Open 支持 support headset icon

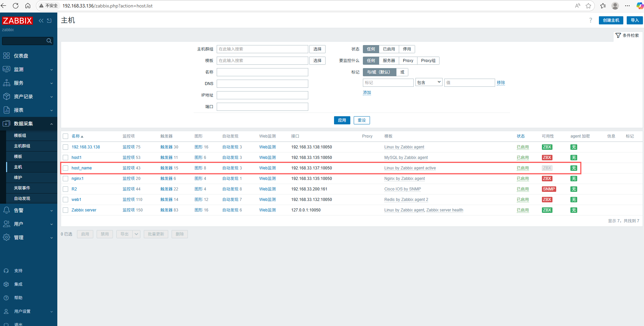pyautogui.click(x=6, y=271)
